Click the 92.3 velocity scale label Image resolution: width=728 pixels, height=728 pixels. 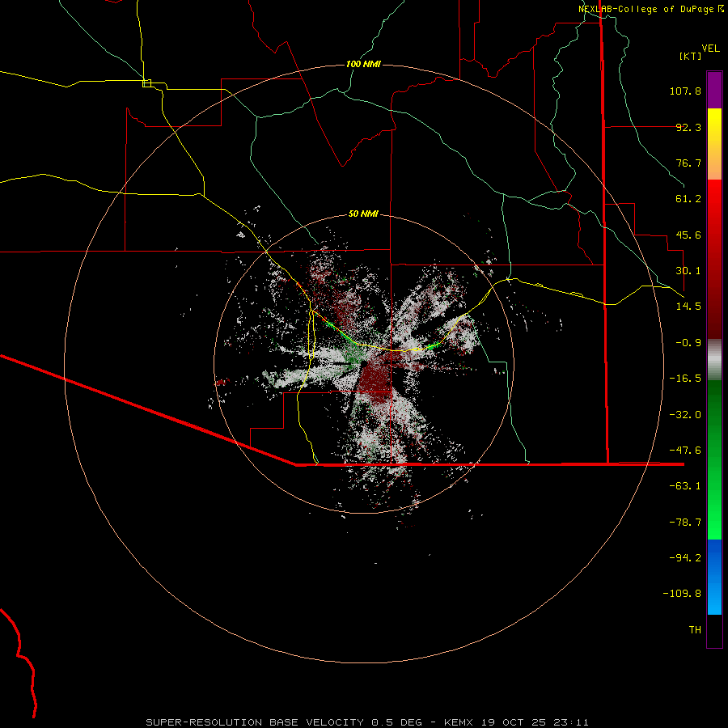click(688, 127)
